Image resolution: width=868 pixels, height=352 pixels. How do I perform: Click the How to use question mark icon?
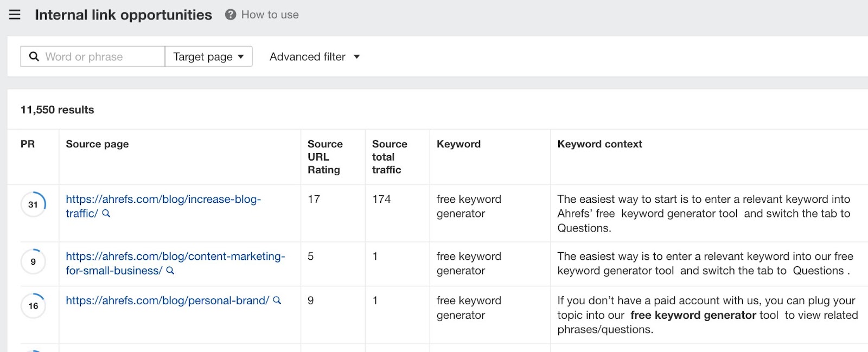pos(231,15)
